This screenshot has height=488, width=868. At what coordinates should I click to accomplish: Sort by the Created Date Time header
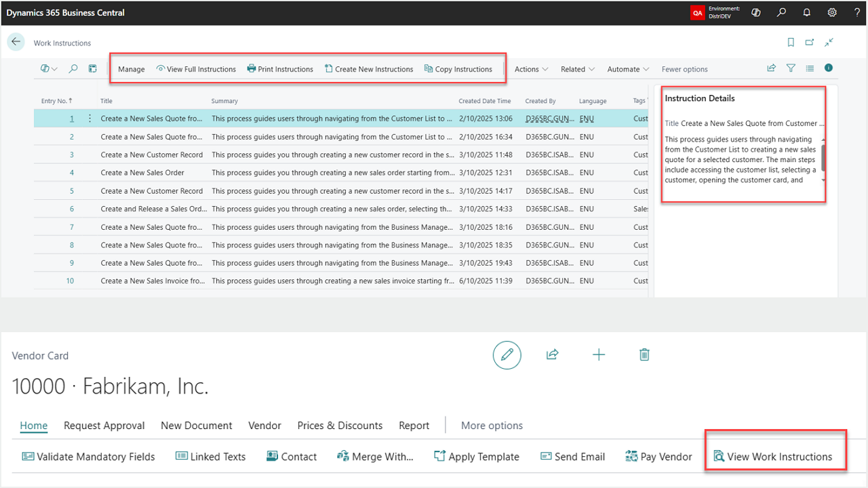[x=485, y=101]
